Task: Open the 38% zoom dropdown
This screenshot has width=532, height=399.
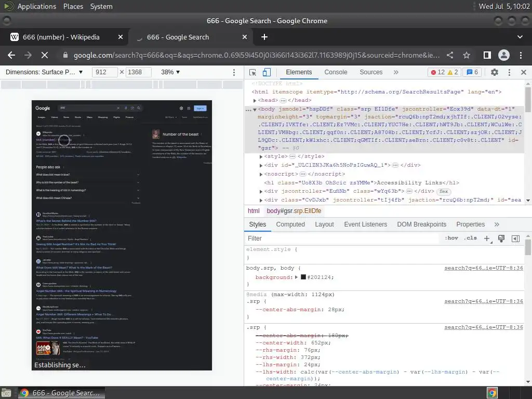Action: (170, 72)
